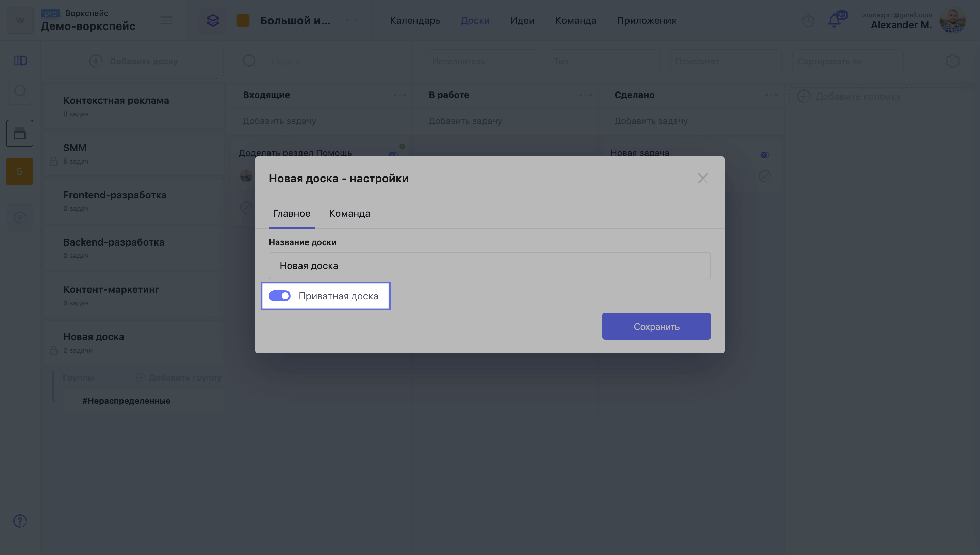The width and height of the screenshot is (980, 555).
Task: Open the Входящие column options dots
Action: click(x=399, y=95)
